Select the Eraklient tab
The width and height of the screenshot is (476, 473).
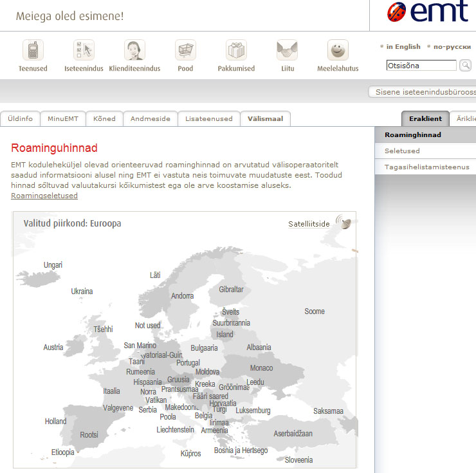[x=425, y=119]
